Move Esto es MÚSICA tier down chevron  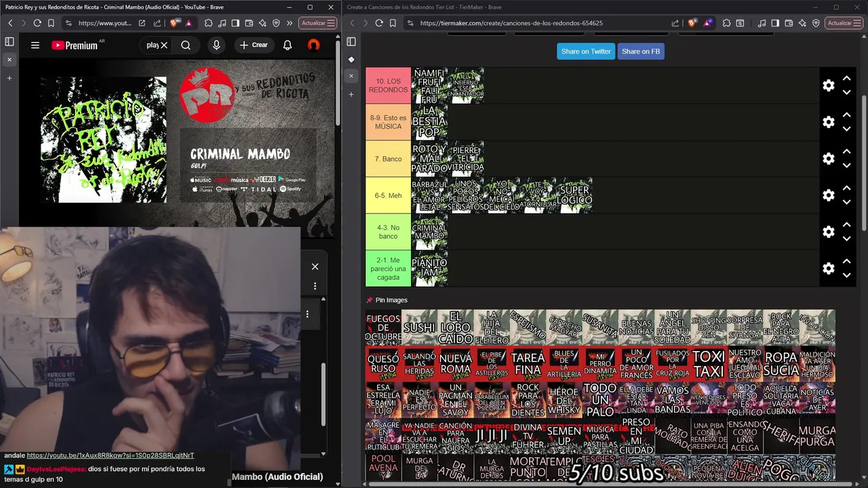pyautogui.click(x=846, y=129)
